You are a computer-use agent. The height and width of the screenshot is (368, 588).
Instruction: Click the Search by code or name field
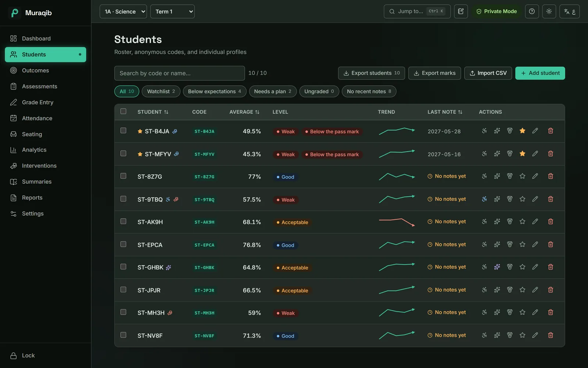(x=180, y=73)
